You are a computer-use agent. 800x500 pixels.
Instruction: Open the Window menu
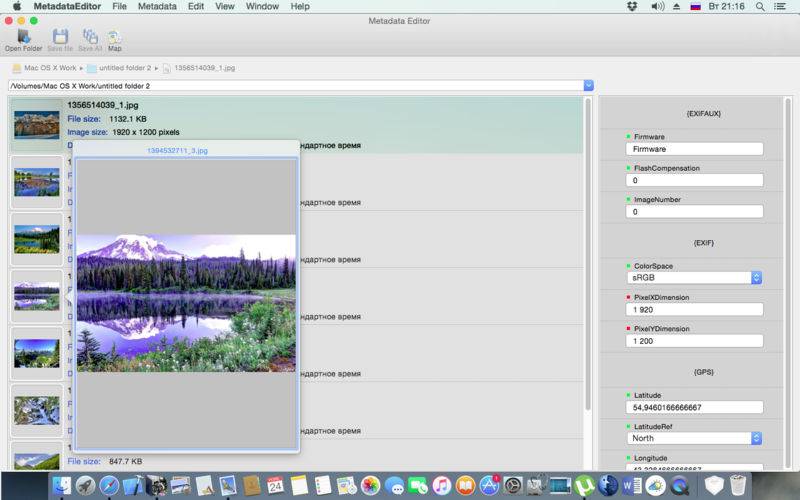pos(262,7)
